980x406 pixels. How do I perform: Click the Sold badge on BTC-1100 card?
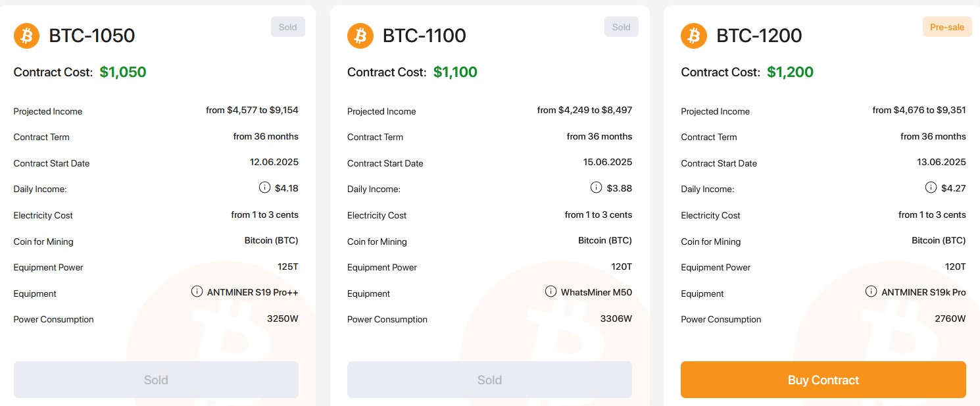click(x=622, y=27)
